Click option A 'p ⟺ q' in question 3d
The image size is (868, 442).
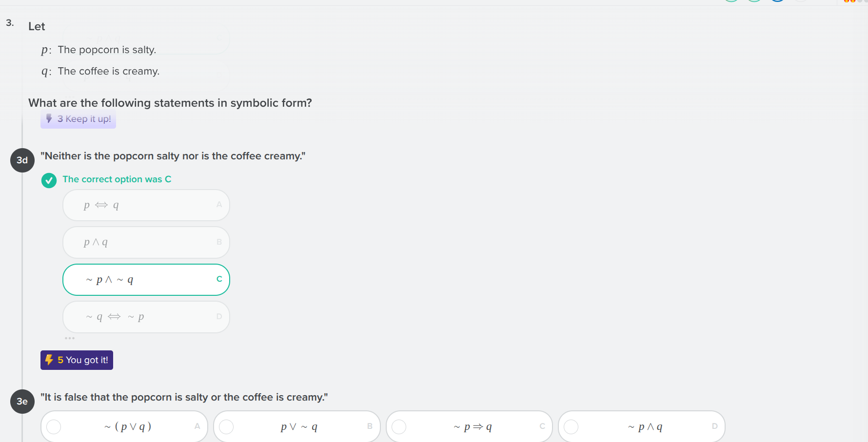146,205
